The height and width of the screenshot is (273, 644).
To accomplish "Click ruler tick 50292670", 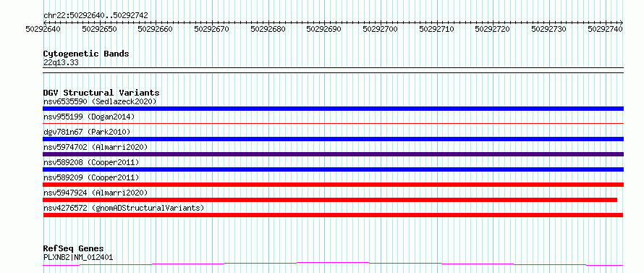I will pyautogui.click(x=212, y=29).
